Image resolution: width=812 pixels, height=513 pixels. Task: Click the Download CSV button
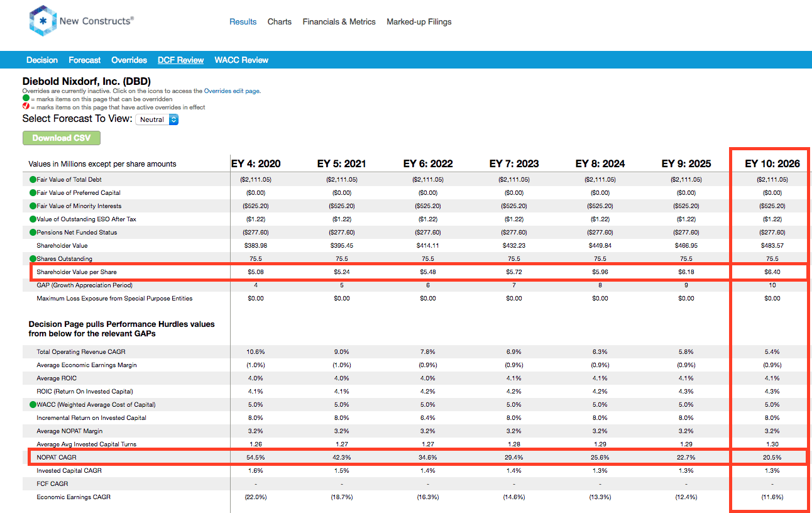click(62, 138)
